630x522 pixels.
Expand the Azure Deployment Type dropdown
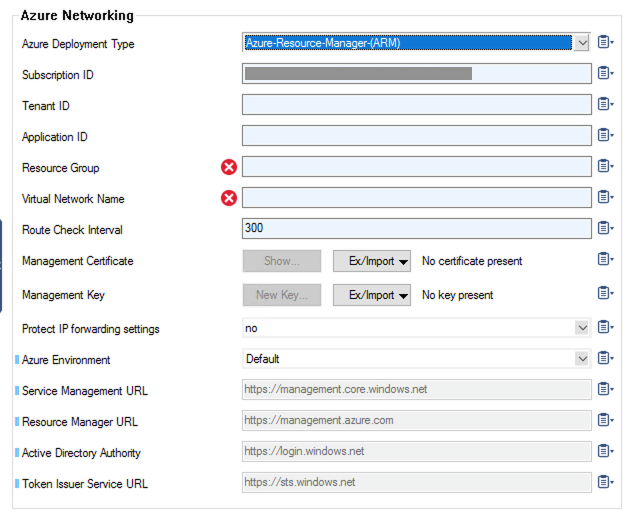[582, 43]
